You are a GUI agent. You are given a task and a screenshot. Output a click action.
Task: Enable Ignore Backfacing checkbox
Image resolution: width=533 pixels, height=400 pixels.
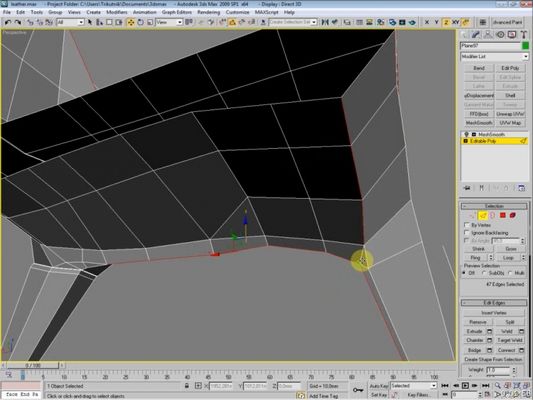(x=467, y=232)
